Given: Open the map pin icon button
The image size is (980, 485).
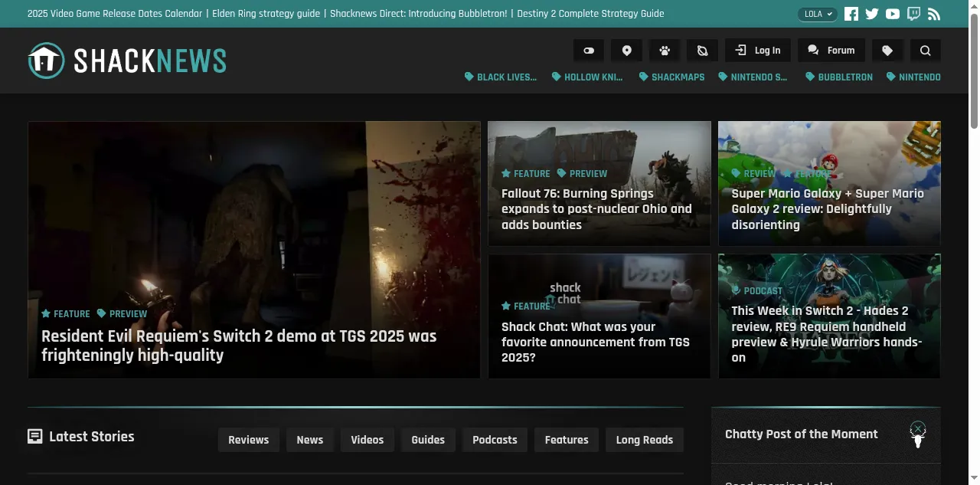Looking at the screenshot, I should [626, 51].
